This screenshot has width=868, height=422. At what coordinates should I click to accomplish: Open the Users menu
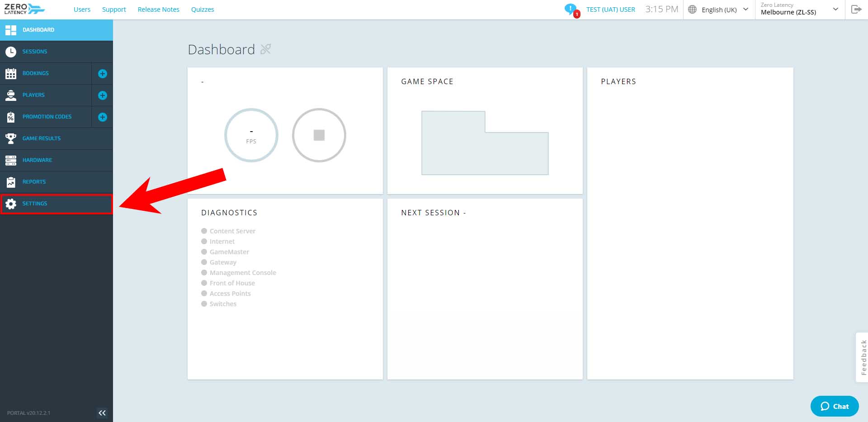pos(82,9)
